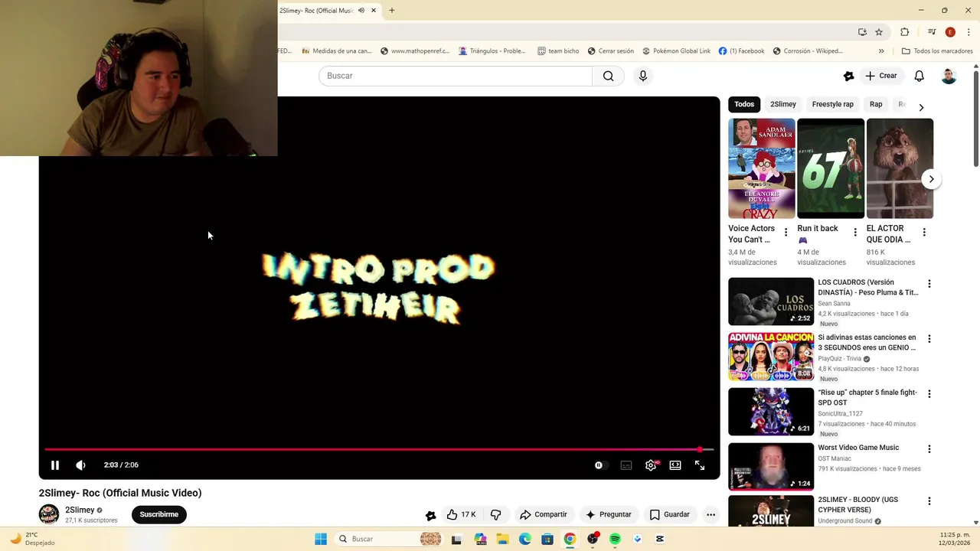Toggle subtitles with the captions icon
Viewport: 980px width, 551px height.
pyautogui.click(x=626, y=465)
